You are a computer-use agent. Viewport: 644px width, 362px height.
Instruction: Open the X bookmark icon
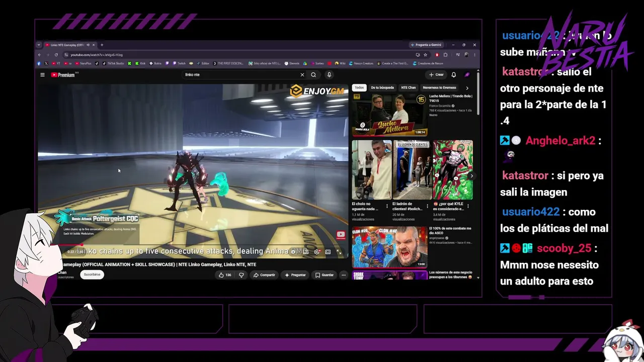[46, 63]
